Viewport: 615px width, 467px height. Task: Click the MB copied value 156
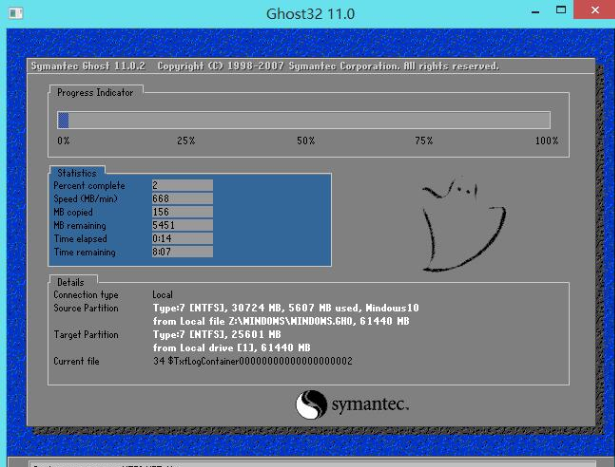pyautogui.click(x=181, y=211)
